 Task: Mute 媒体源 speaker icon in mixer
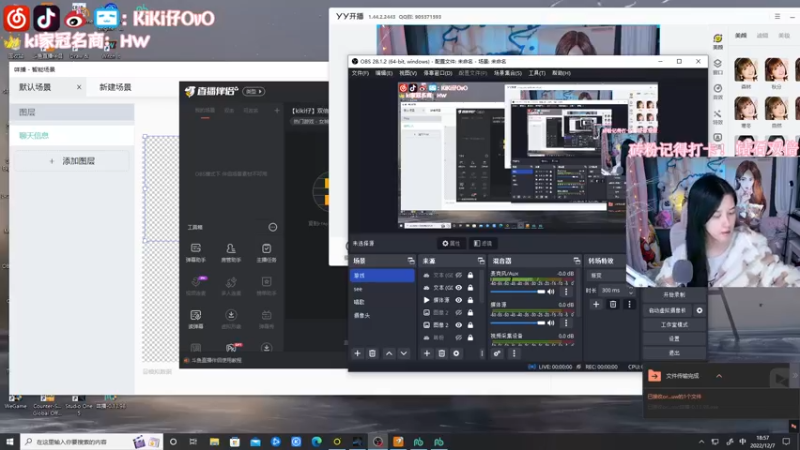coord(551,323)
